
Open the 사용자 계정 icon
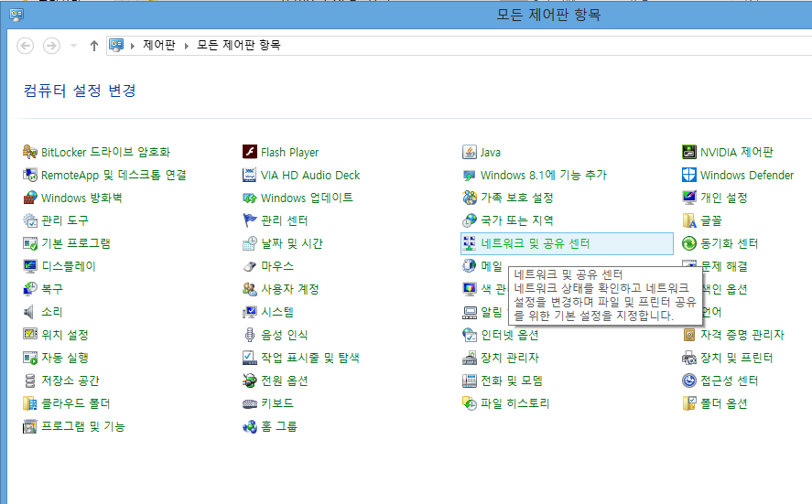pyautogui.click(x=250, y=289)
